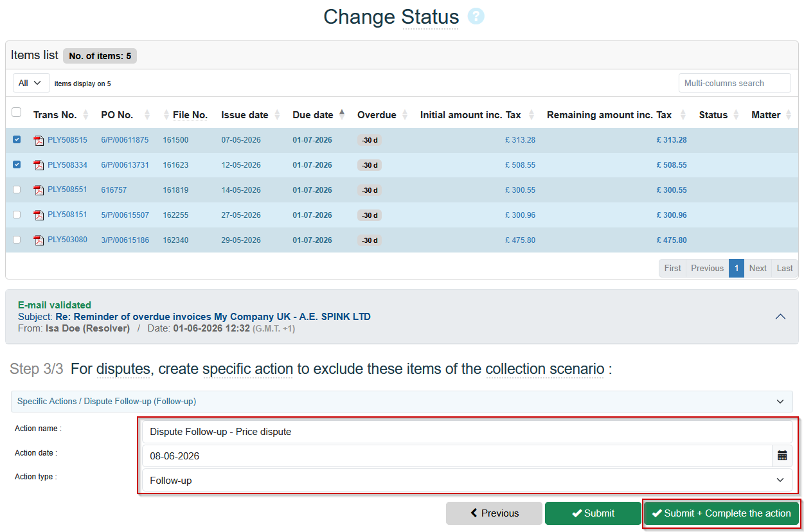Click the pagination Previous button
This screenshot has height=532, width=804.
pyautogui.click(x=707, y=269)
